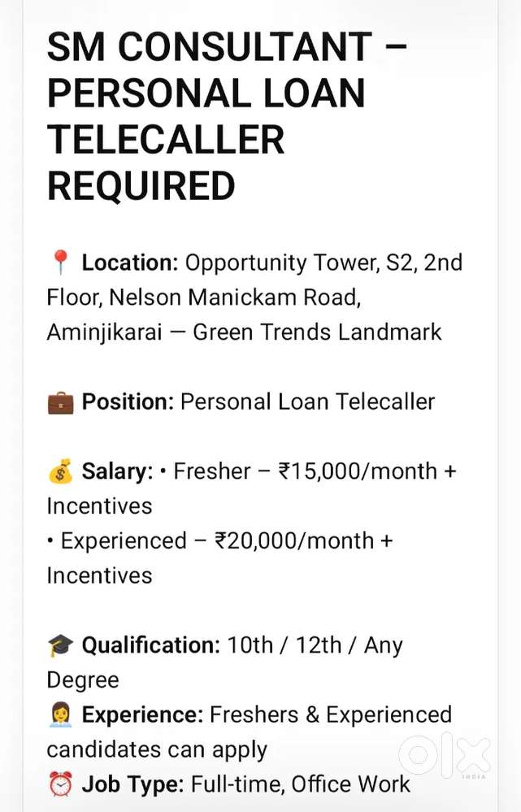Click the TELECALLER word in the heading
The image size is (521, 812).
[166, 140]
